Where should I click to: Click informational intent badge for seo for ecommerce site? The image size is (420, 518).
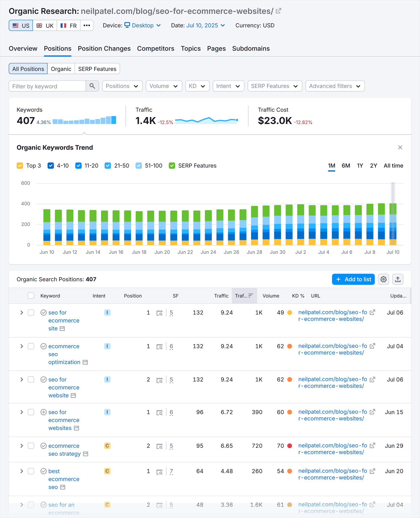coord(107,312)
